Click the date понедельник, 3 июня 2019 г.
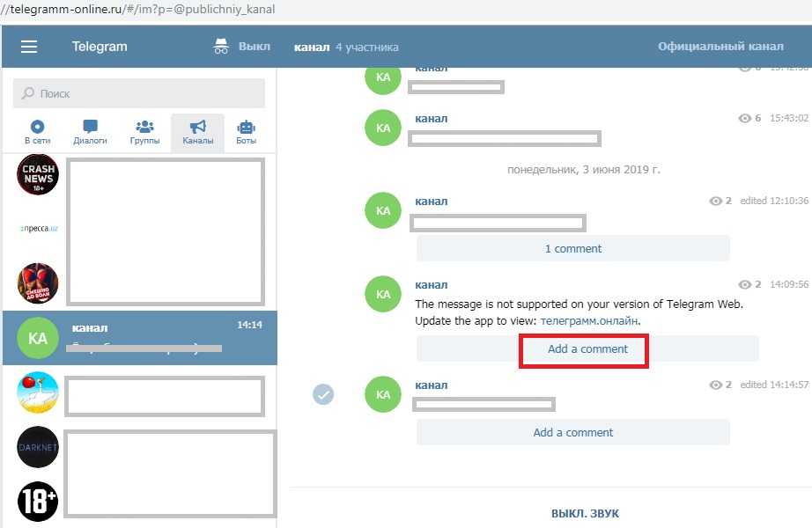Screen dimensions: 812x528 [584, 169]
